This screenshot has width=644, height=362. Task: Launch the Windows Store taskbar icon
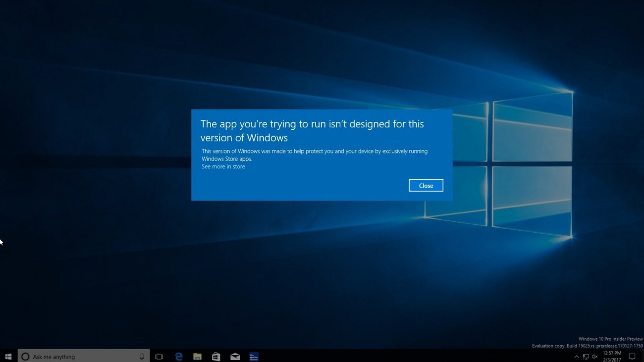click(215, 356)
